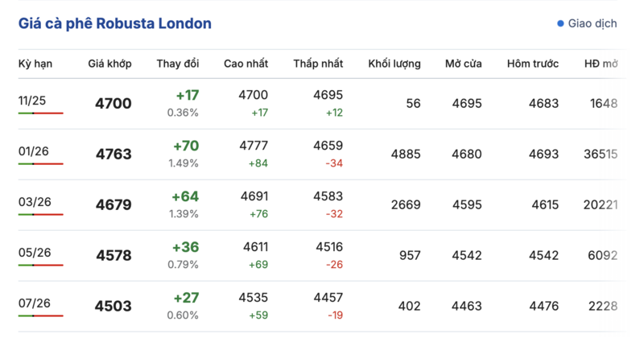Click the price range bar under 01/26
The height and width of the screenshot is (338, 644).
coord(40,164)
